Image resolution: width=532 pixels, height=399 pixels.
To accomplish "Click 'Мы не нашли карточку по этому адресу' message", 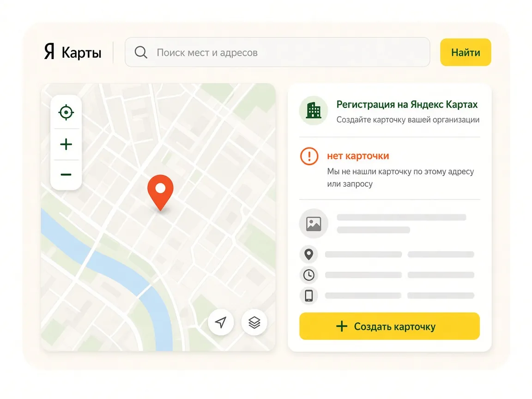I will pos(400,172).
